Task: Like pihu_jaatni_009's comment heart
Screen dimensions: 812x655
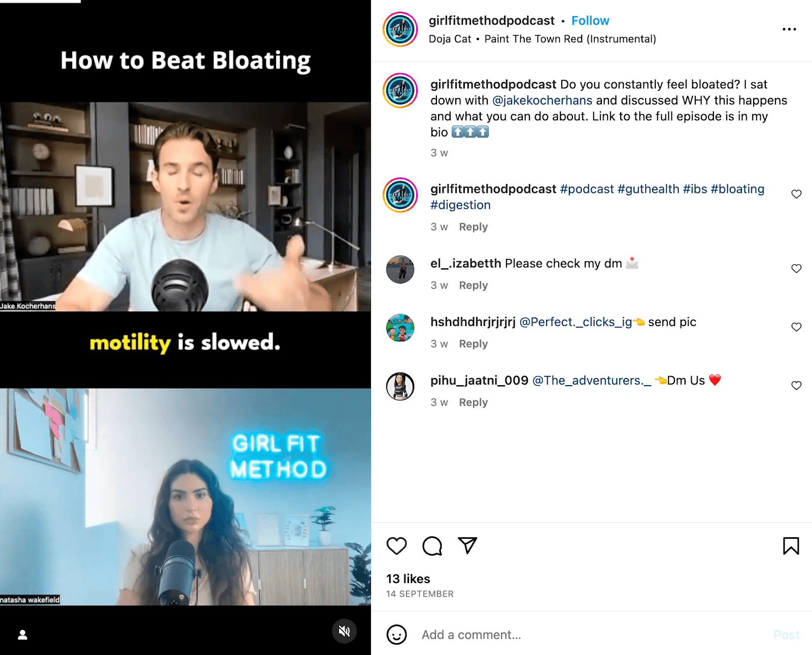Action: point(796,386)
